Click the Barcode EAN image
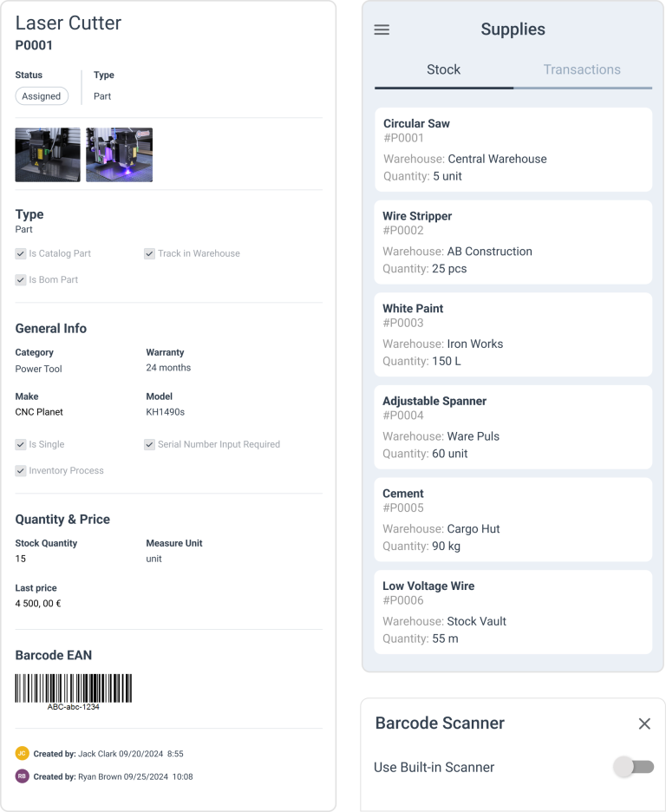The width and height of the screenshot is (666, 812). (73, 687)
